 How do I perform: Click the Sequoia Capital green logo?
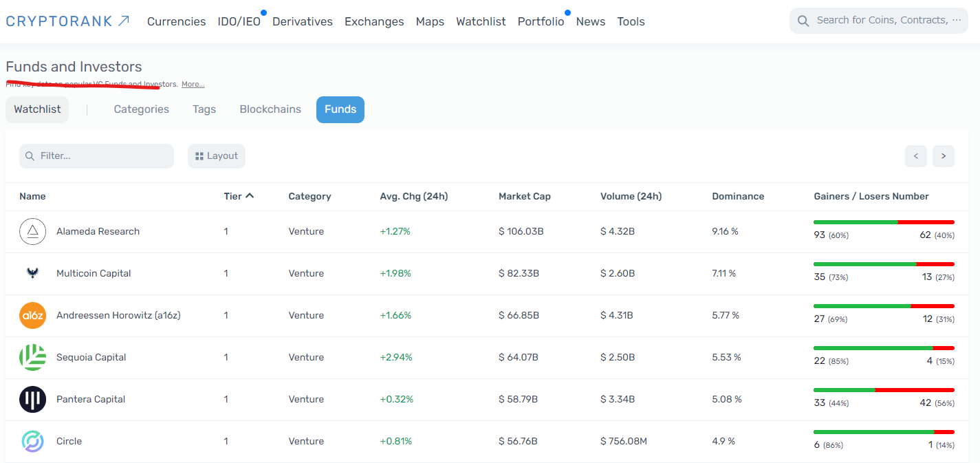[x=32, y=357]
